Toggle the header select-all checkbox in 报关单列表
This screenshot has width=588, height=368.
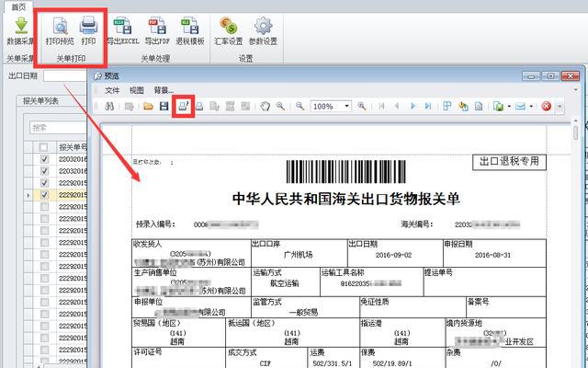pos(43,147)
